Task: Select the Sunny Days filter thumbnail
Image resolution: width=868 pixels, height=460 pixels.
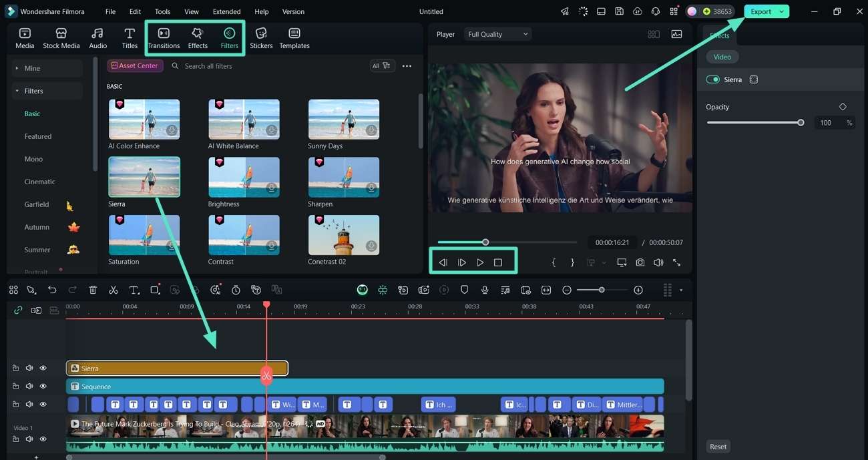Action: pyautogui.click(x=344, y=120)
